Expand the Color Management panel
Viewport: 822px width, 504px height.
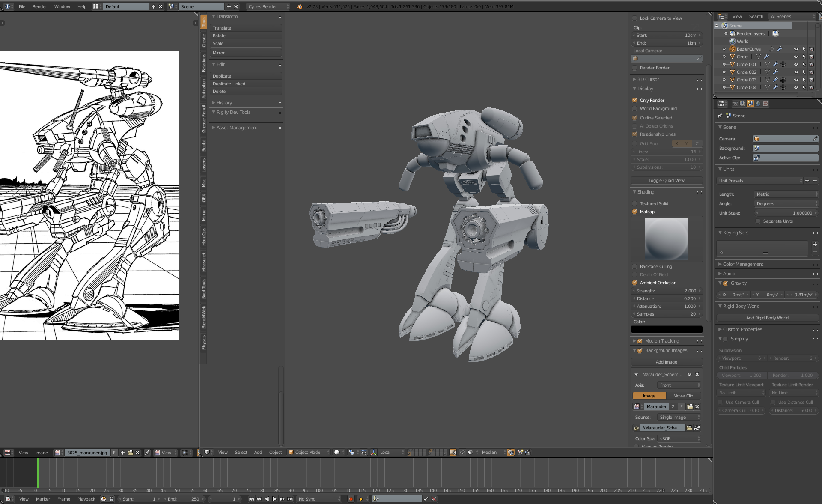tap(743, 264)
